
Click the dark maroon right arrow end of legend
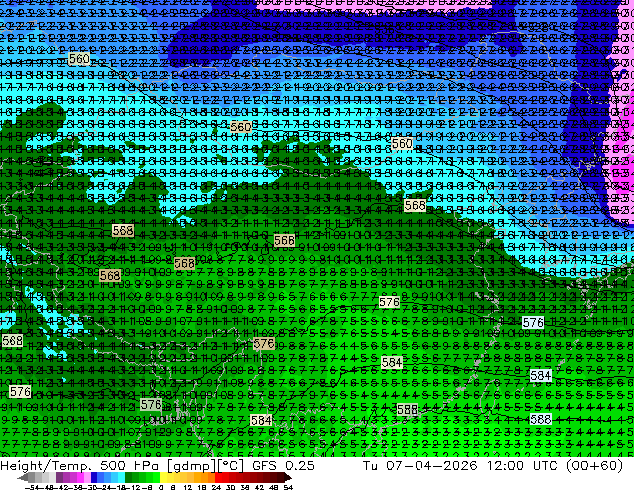pos(288,478)
